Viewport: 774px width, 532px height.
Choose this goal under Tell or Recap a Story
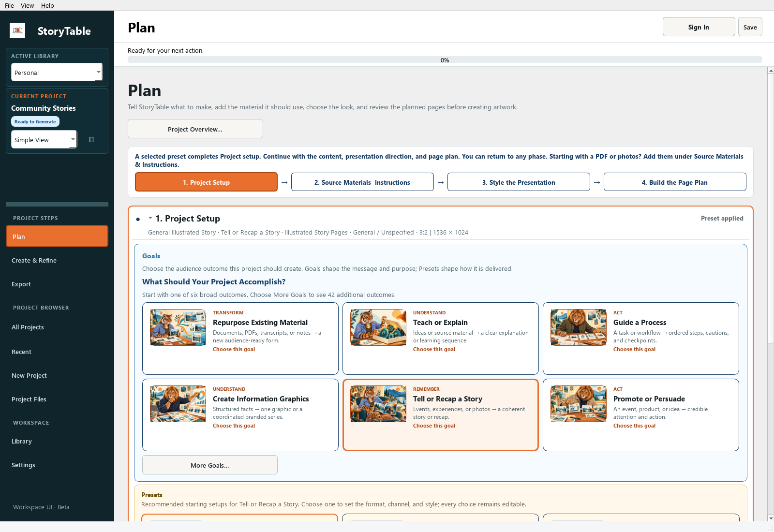434,426
